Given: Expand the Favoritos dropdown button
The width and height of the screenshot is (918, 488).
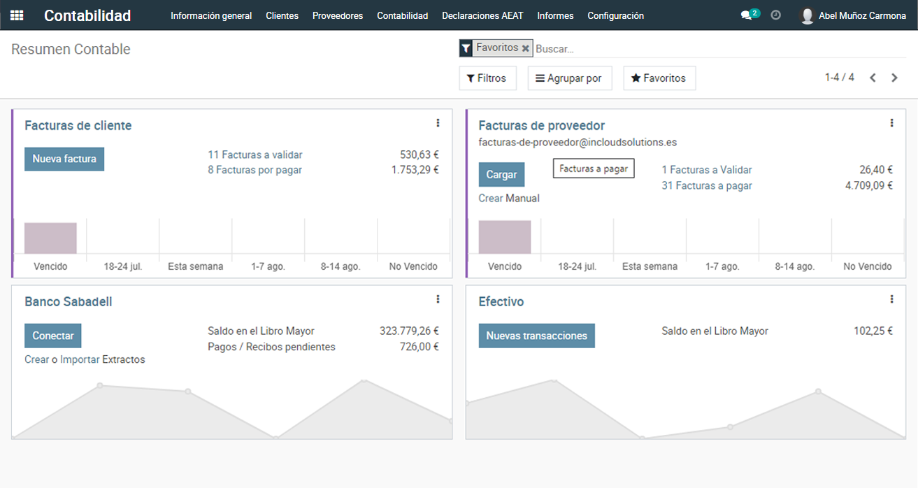Looking at the screenshot, I should (659, 78).
